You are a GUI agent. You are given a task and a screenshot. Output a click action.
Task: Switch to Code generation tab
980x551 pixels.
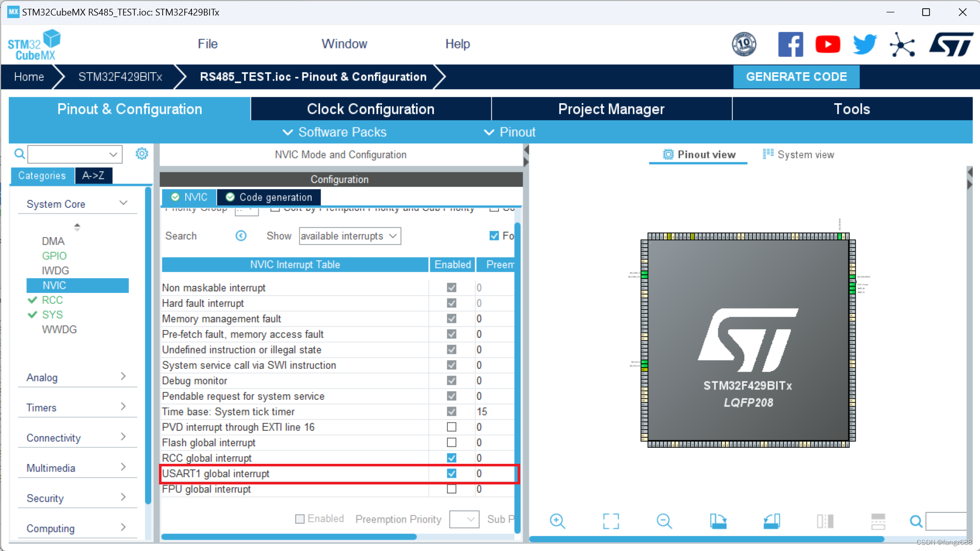[269, 197]
